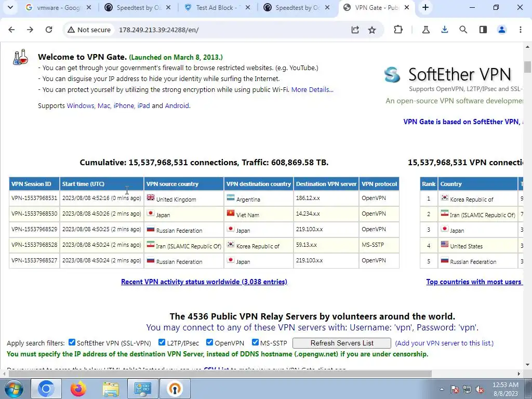Open the Android support link

(x=177, y=105)
